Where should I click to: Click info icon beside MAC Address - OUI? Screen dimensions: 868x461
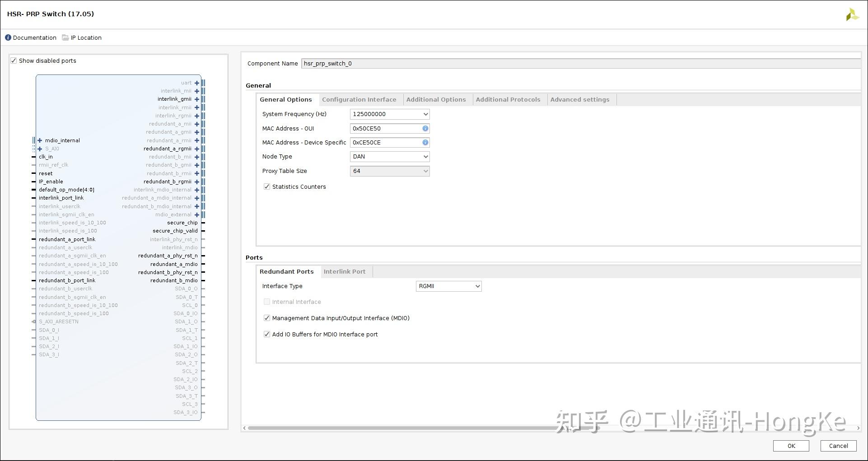click(425, 129)
